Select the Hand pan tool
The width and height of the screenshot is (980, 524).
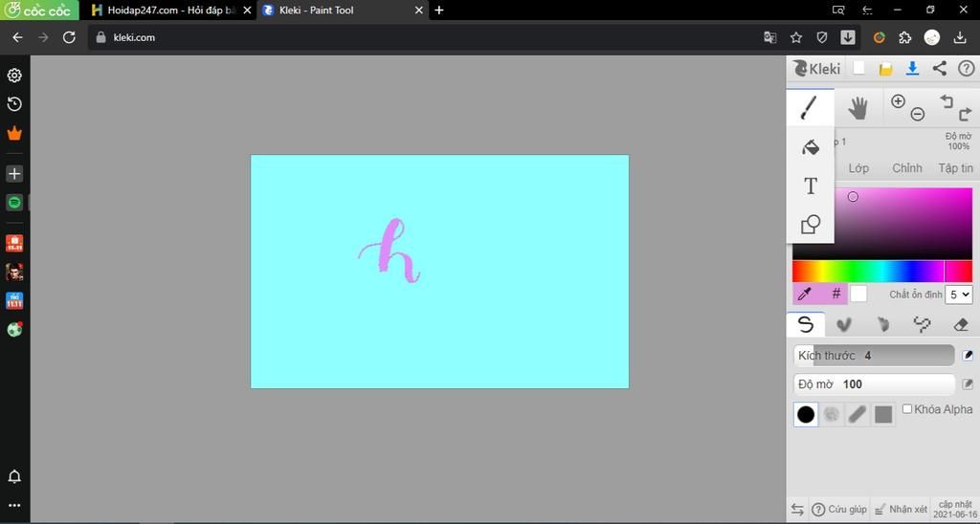tap(857, 107)
